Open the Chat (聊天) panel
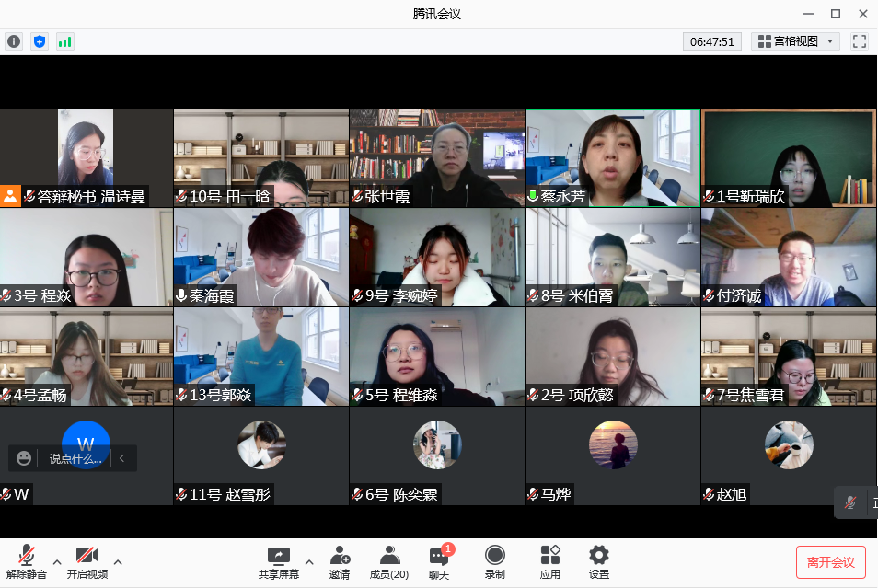 [x=439, y=561]
